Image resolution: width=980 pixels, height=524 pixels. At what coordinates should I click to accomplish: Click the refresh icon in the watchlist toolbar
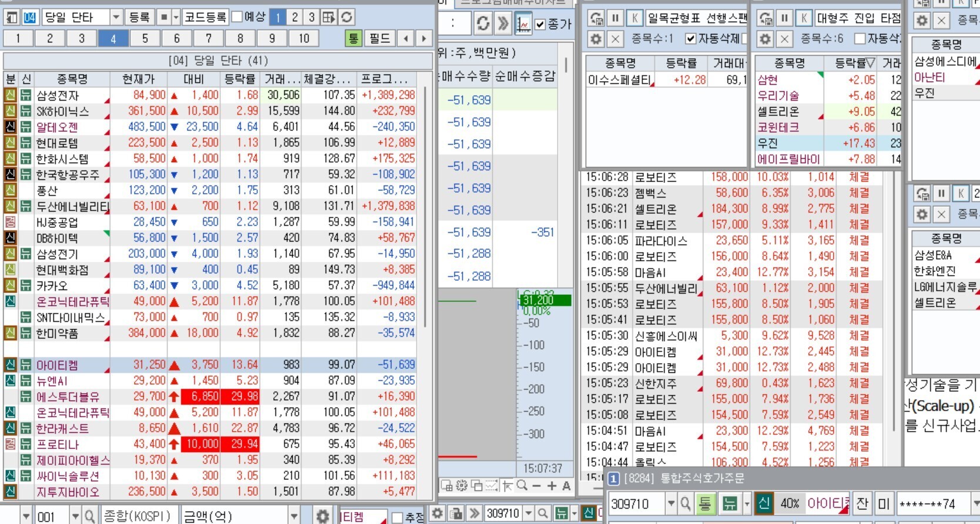tap(347, 17)
